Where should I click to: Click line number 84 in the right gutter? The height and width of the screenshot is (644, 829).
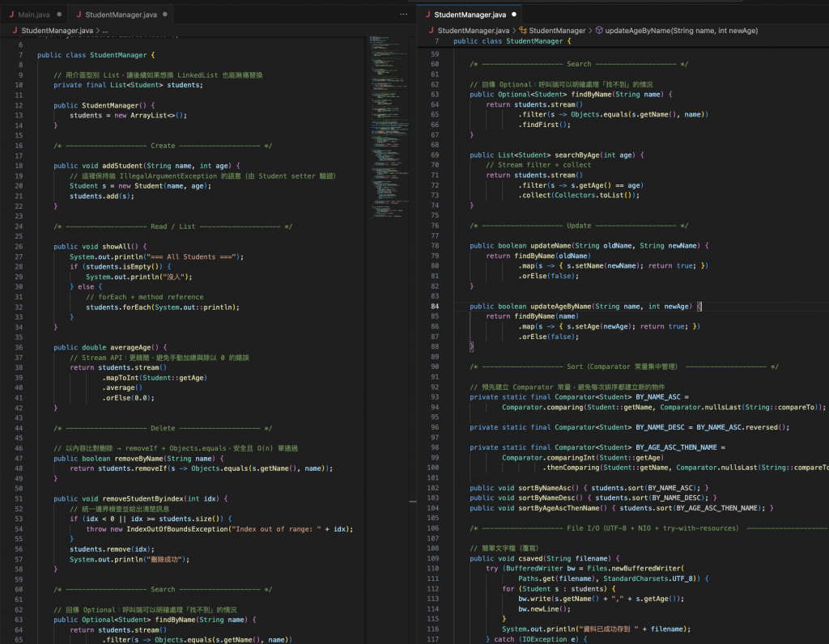435,307
